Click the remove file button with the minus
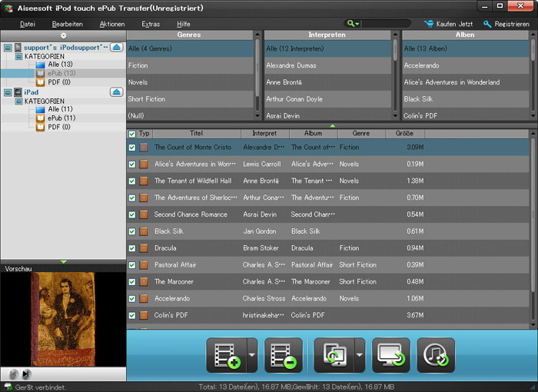Screen dimensions: 538x392 pos(284,356)
